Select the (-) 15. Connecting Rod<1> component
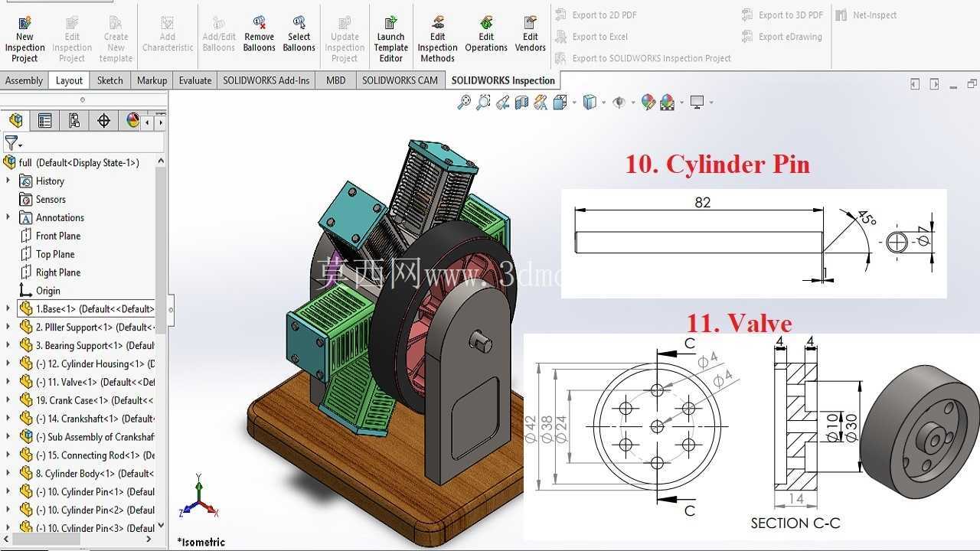This screenshot has height=551, width=980. (x=87, y=455)
